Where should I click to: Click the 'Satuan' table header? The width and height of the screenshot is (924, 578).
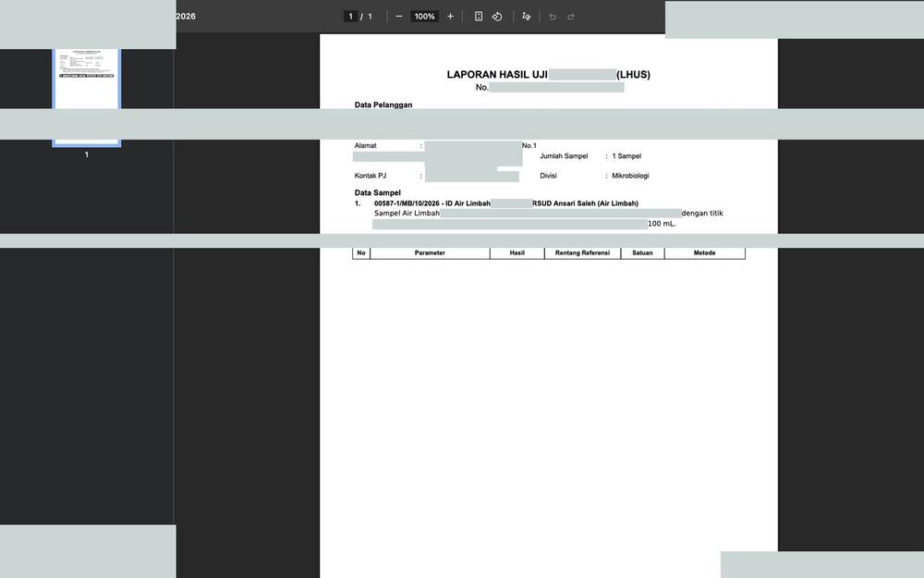pos(642,253)
